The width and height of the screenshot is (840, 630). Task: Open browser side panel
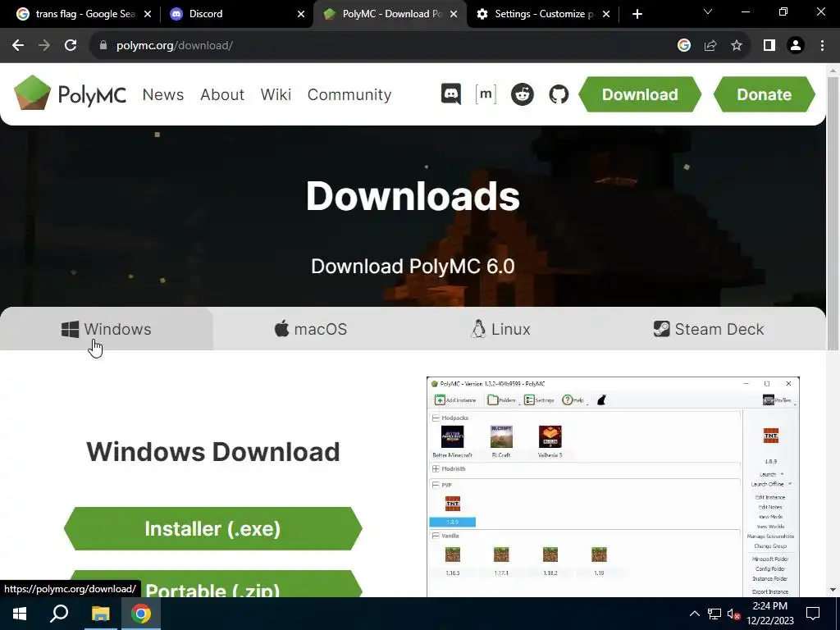pyautogui.click(x=769, y=46)
